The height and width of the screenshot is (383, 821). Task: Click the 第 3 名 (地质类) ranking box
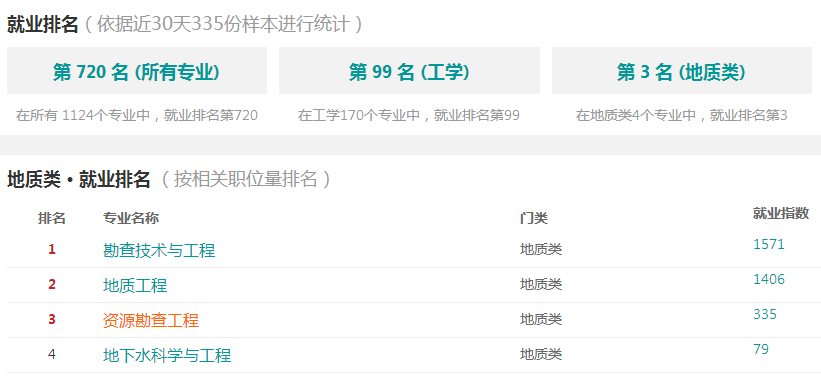pyautogui.click(x=682, y=71)
